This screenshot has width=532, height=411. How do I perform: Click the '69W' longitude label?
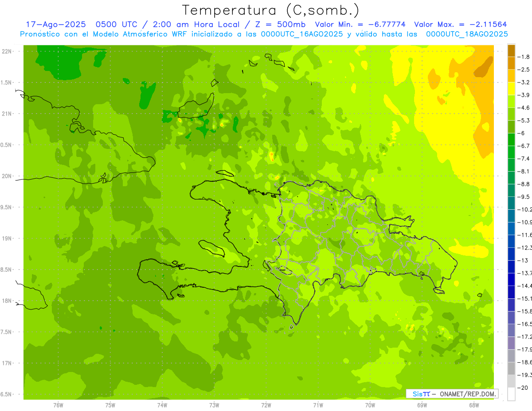click(422, 405)
